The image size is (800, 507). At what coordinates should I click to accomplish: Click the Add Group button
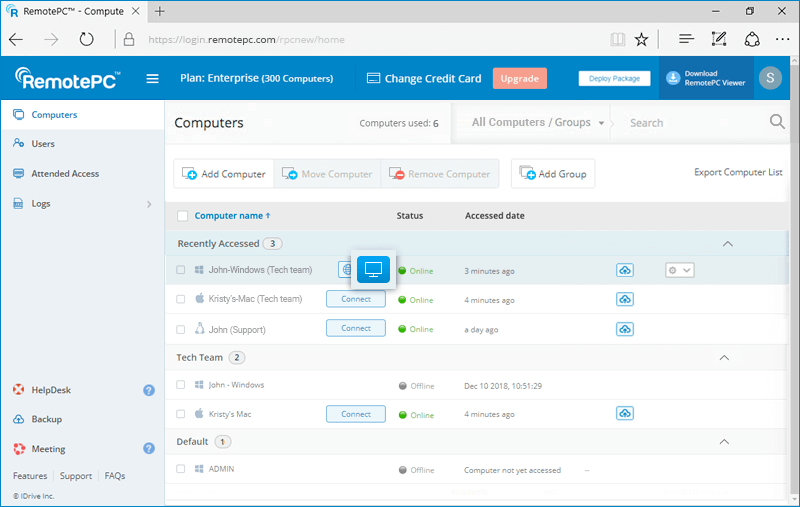click(553, 174)
